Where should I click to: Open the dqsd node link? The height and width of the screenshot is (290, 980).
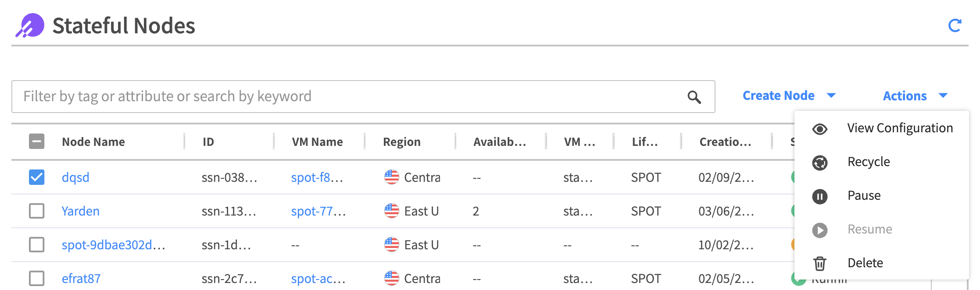(x=75, y=177)
